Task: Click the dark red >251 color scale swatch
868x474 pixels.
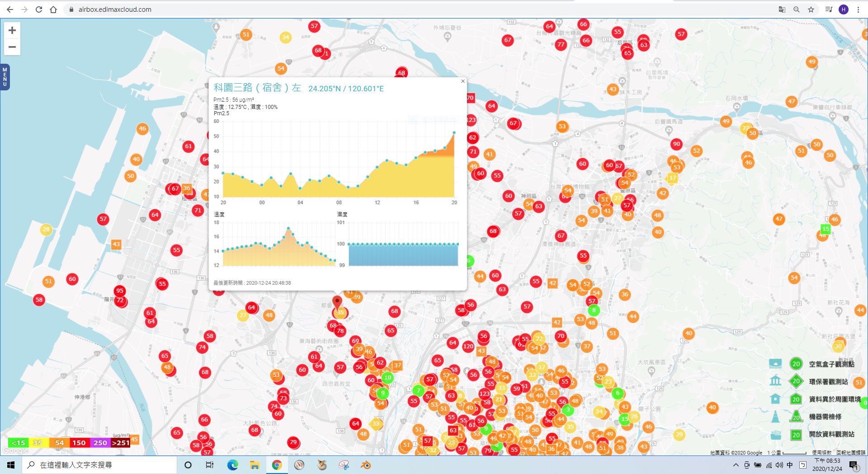Action: 120,443
